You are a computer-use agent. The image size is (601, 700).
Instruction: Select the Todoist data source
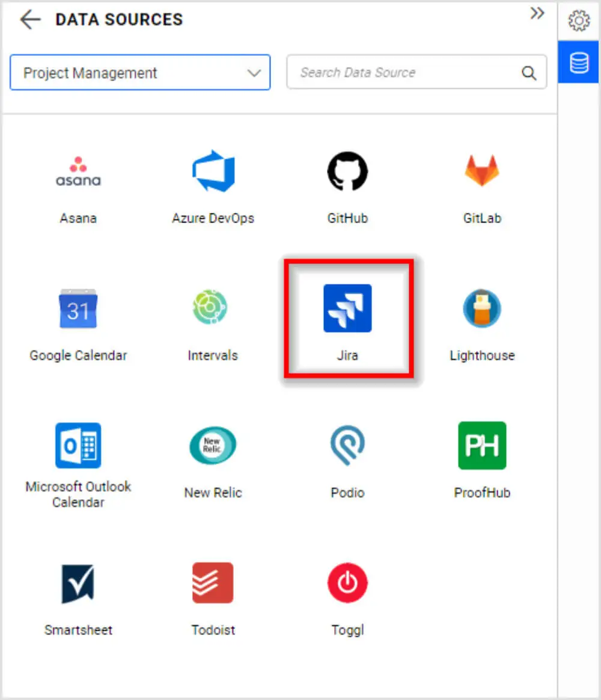click(x=213, y=583)
